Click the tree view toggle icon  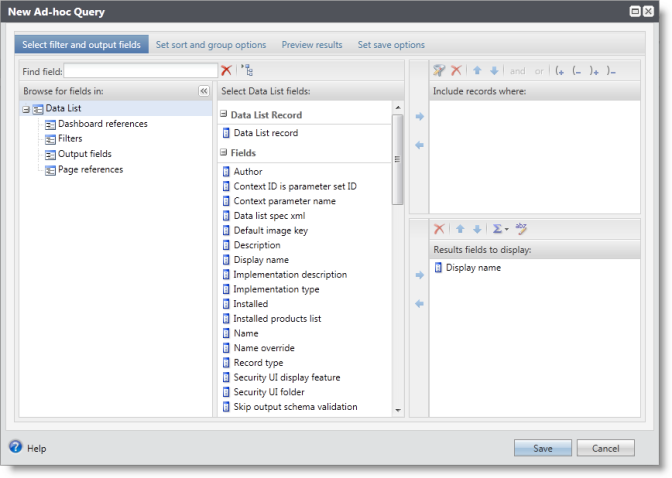(247, 71)
